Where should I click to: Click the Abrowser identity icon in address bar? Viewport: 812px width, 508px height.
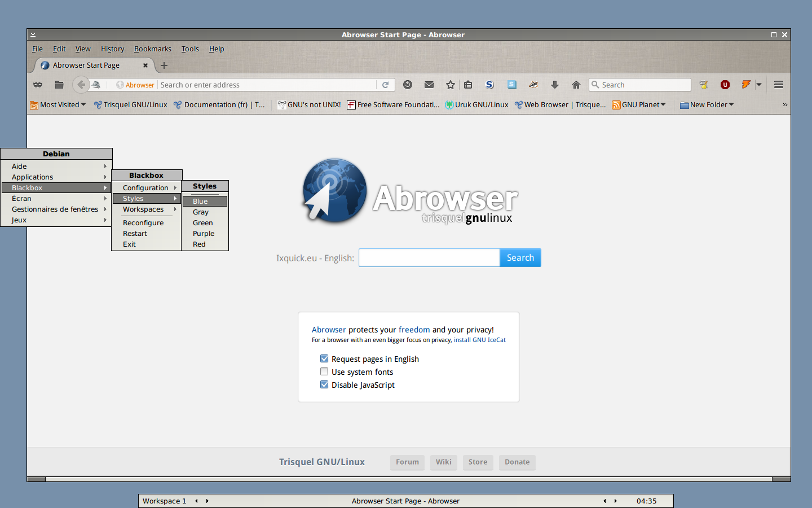tap(135, 85)
